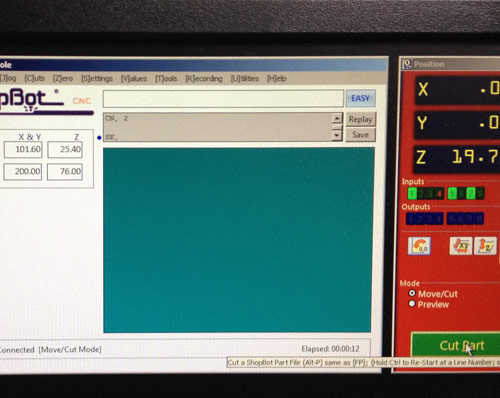The image size is (500, 398).
Task: Open the [S]ettings menu
Action: click(97, 78)
